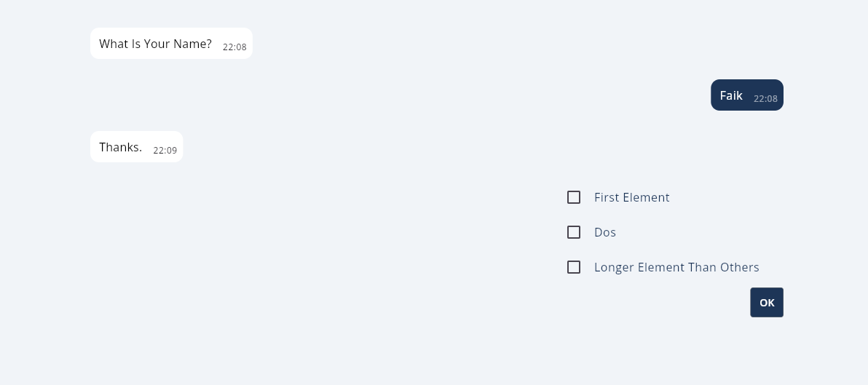Tick the First Element checkbox
The height and width of the screenshot is (385, 868).
pos(574,197)
